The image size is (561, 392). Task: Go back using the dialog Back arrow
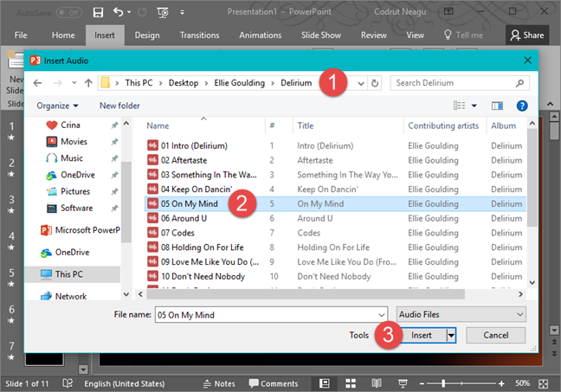pyautogui.click(x=37, y=83)
